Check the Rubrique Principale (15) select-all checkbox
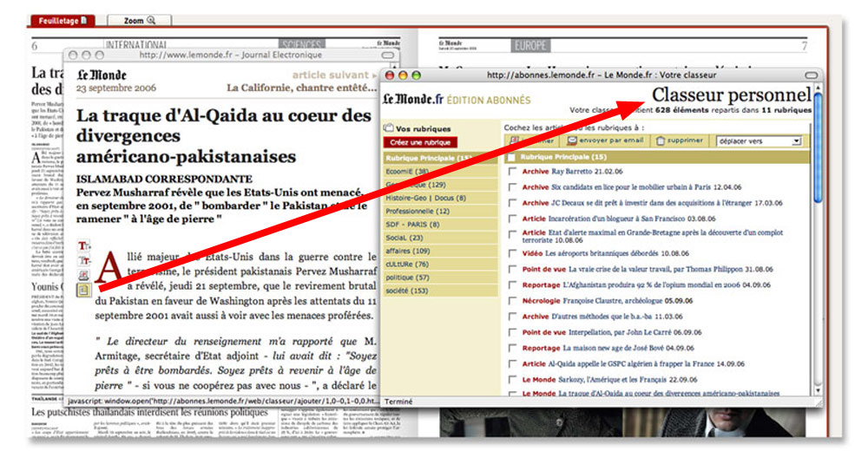This screenshot has height=451, width=868. coord(511,157)
